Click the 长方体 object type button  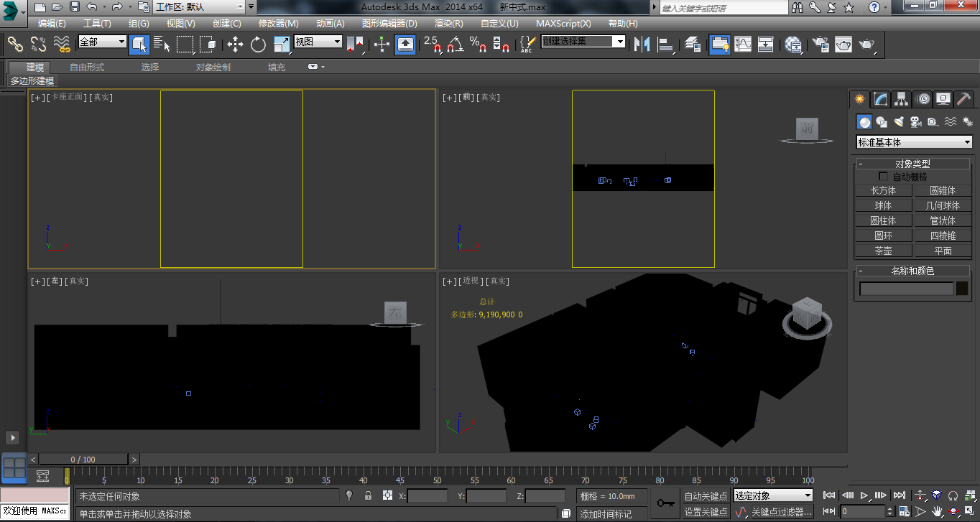(x=883, y=190)
